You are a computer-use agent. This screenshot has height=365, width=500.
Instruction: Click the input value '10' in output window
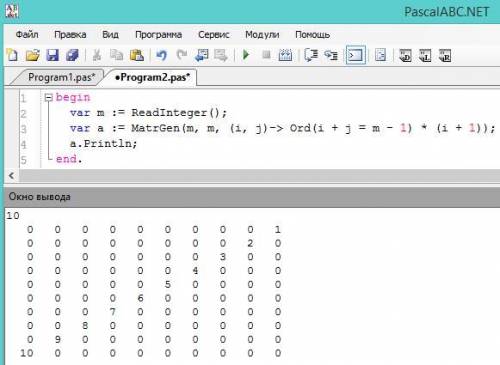[x=13, y=216]
